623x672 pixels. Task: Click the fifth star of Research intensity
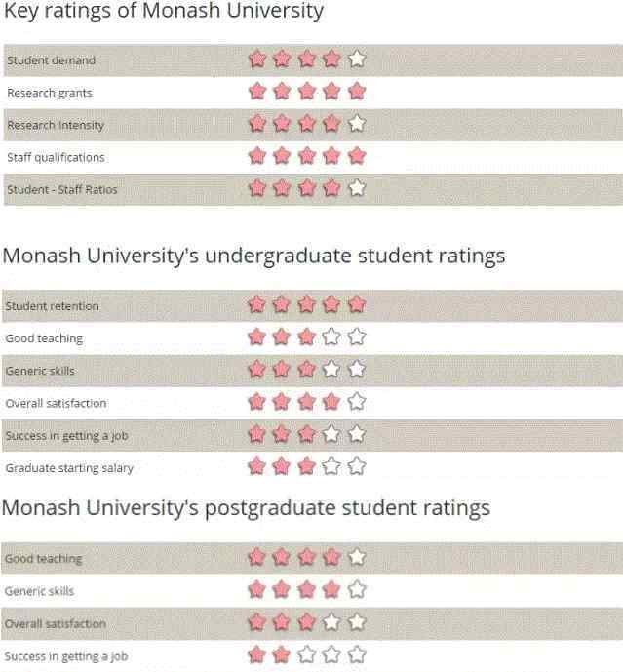tap(357, 124)
